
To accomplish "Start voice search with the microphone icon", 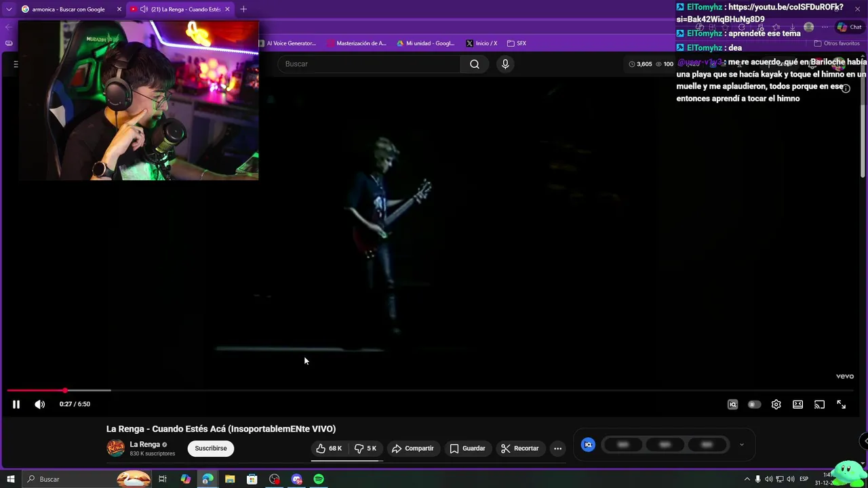I will [505, 64].
